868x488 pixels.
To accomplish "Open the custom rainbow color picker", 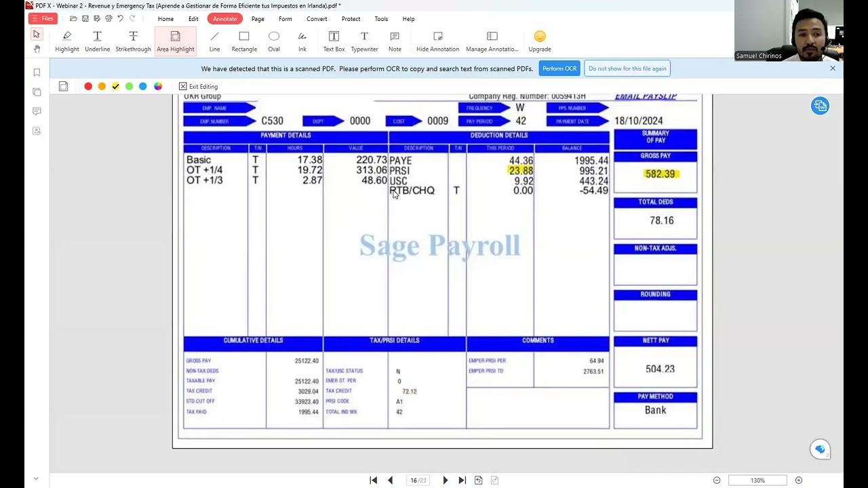I will (158, 86).
